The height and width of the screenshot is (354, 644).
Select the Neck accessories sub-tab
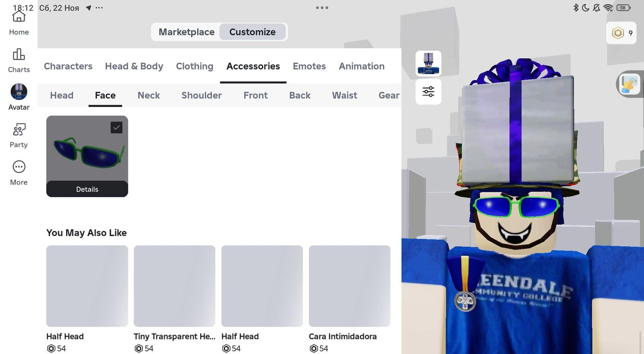(x=149, y=95)
